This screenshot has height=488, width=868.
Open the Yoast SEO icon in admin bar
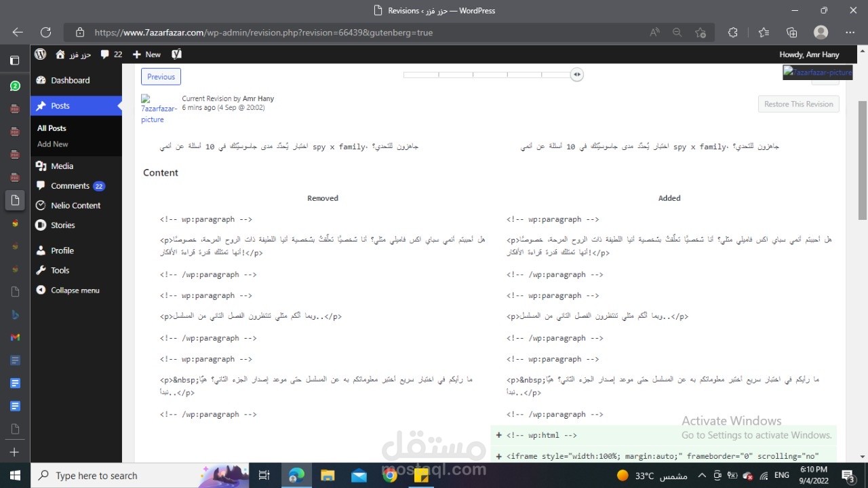(x=176, y=54)
